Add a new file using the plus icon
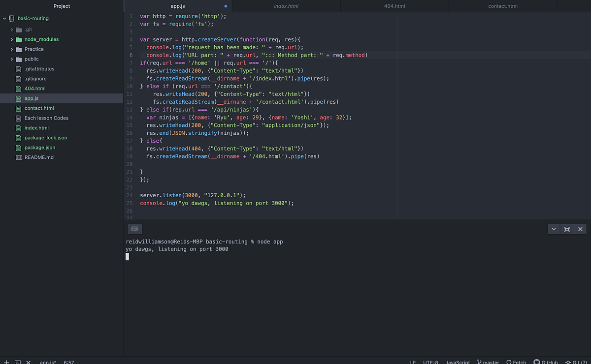Image resolution: width=591 pixels, height=364 pixels. (x=6, y=362)
